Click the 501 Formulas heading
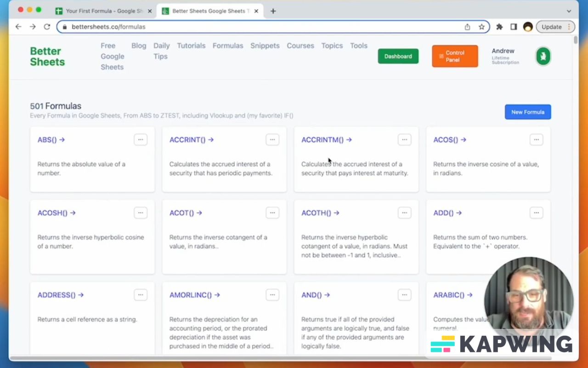588x368 pixels. click(x=56, y=106)
